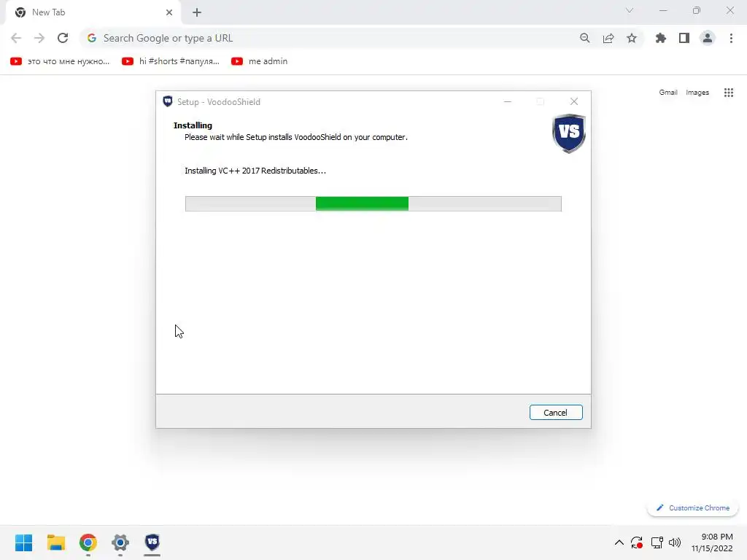Image resolution: width=747 pixels, height=560 pixels.
Task: Click the VoodooShield setup title bar icon
Action: pos(168,101)
